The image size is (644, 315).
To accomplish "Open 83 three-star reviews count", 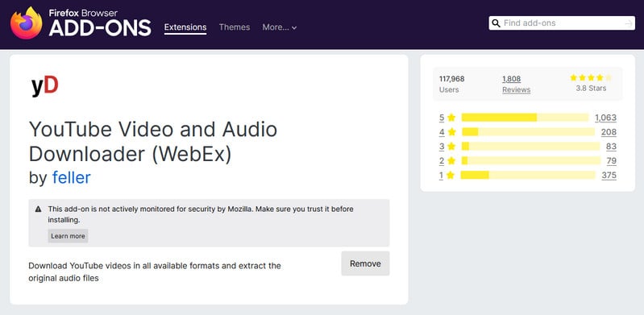I will (611, 147).
